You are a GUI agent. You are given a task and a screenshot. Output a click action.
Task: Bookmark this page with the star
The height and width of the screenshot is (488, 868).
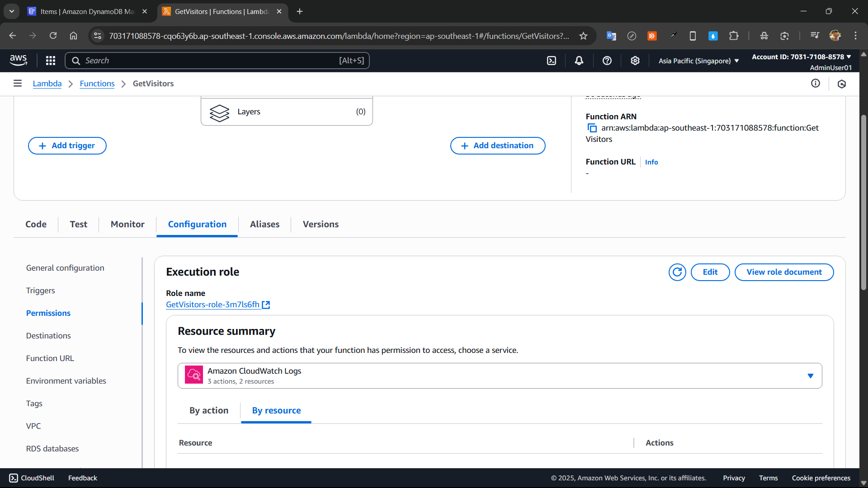click(584, 36)
